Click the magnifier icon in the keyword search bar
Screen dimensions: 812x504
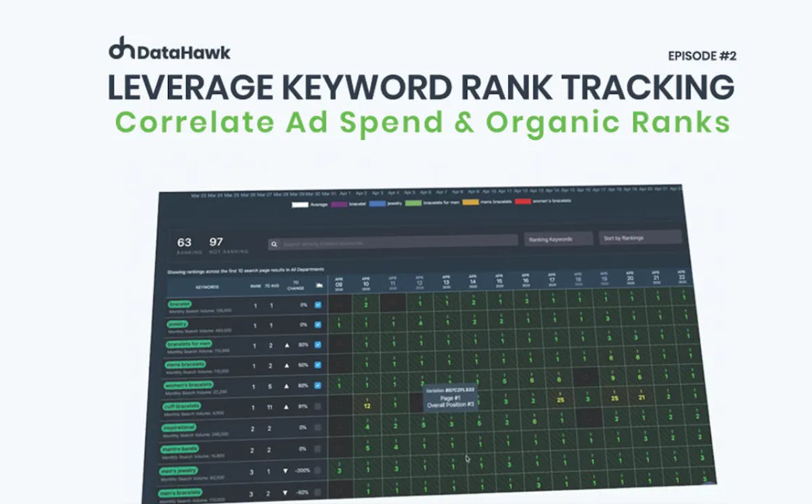point(274,244)
